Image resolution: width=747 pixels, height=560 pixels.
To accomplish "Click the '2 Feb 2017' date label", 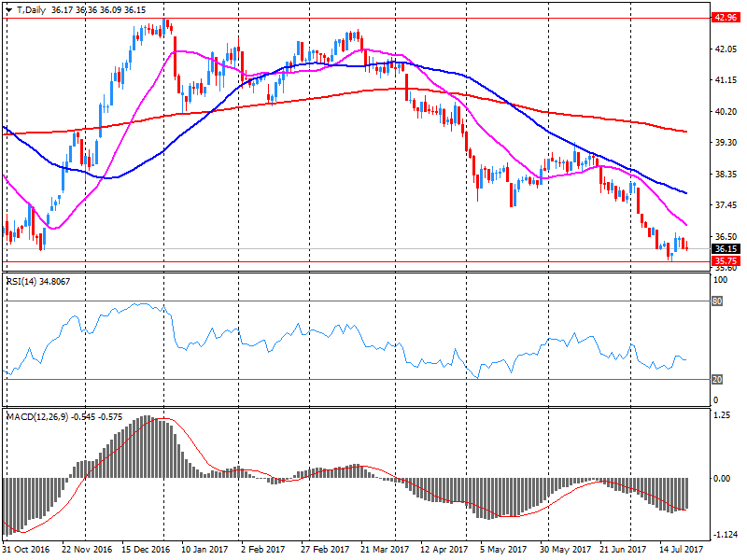I will (263, 550).
